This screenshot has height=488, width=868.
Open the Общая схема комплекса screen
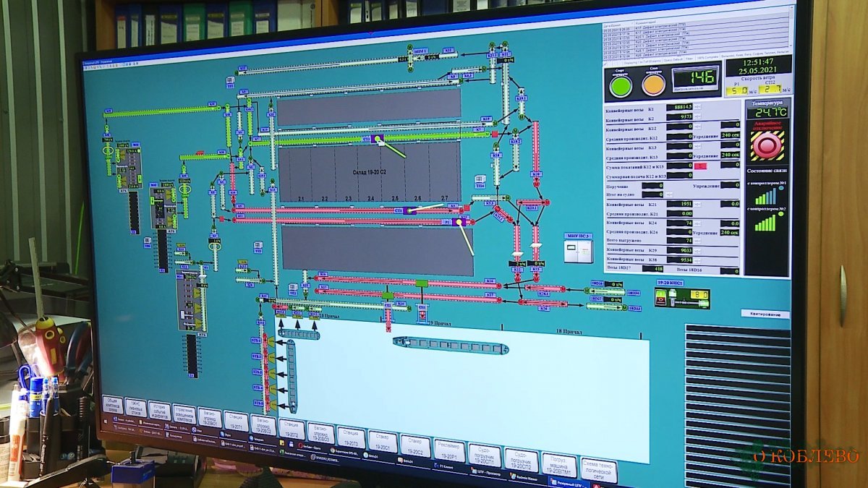[113, 405]
